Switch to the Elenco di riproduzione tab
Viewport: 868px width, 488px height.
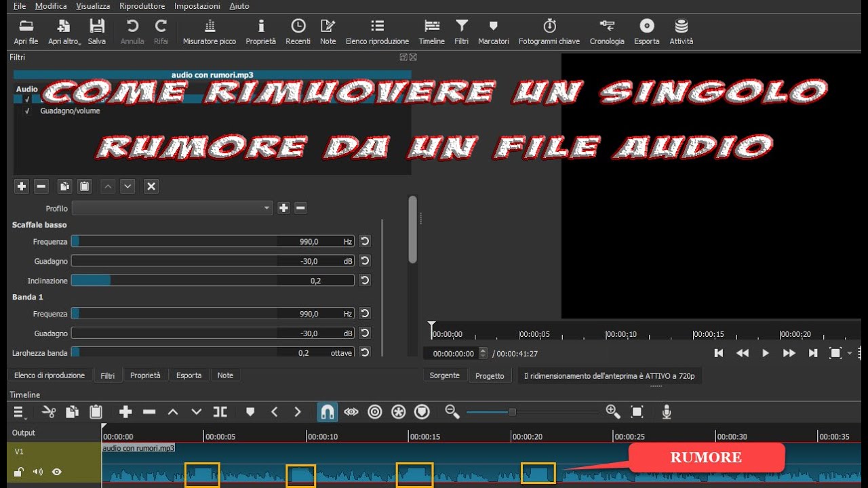pyautogui.click(x=50, y=375)
